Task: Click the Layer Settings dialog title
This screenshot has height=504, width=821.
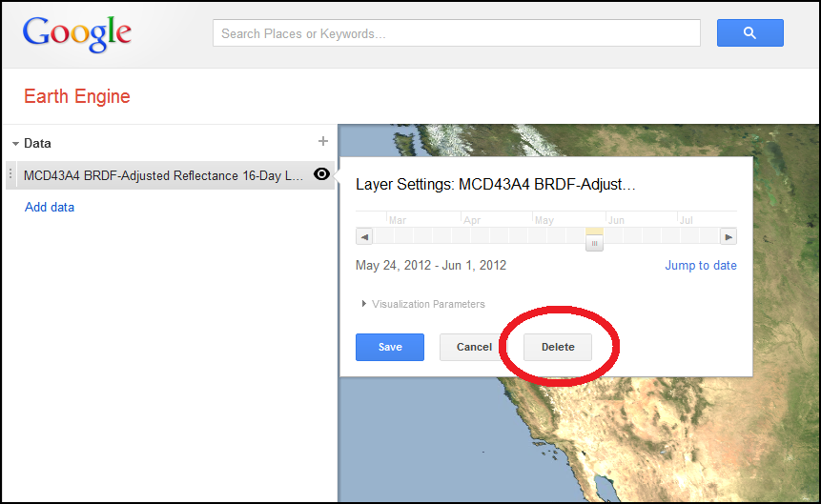Action: click(x=495, y=184)
